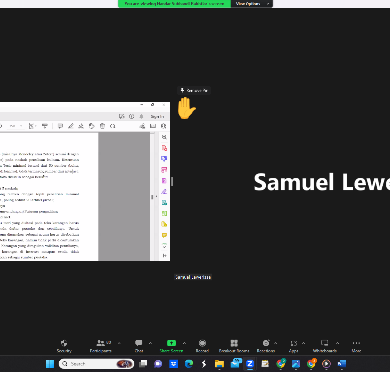Screen dimensions: 390x372
Task: Open Breakout Rooms
Action: [x=234, y=346]
